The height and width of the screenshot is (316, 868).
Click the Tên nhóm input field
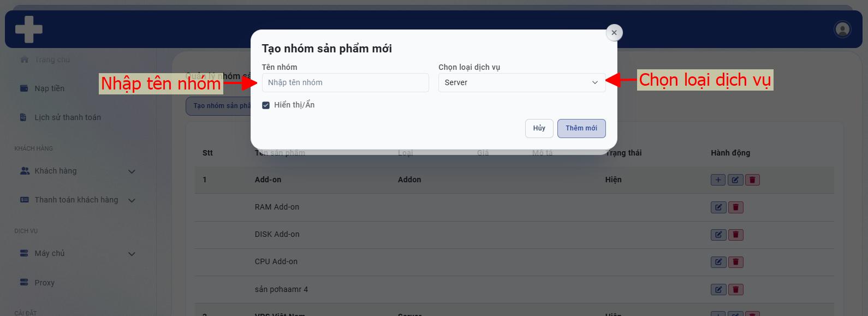pyautogui.click(x=345, y=82)
